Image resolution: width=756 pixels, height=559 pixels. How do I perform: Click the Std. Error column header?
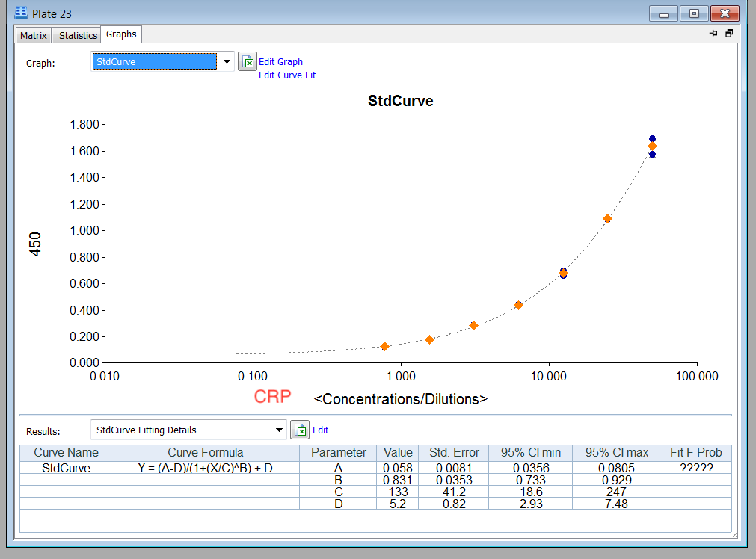(x=454, y=452)
